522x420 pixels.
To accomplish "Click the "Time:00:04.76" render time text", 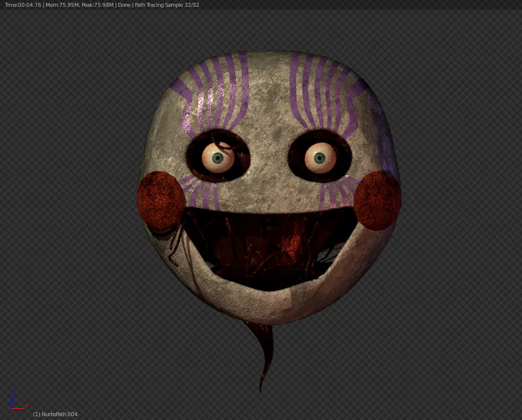I will [x=23, y=5].
